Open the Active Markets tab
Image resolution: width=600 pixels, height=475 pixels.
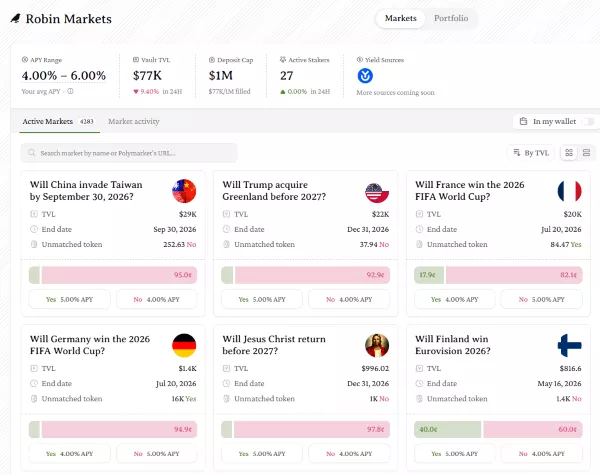tap(59, 121)
